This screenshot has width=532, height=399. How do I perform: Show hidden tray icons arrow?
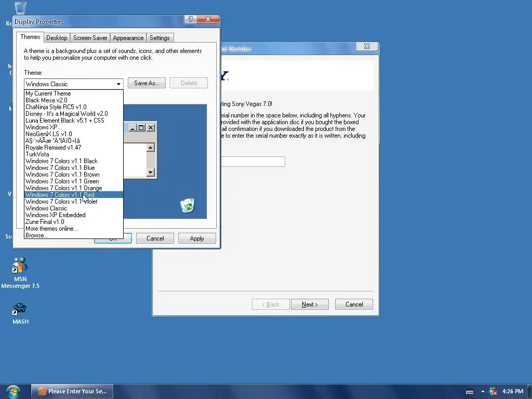(483, 392)
